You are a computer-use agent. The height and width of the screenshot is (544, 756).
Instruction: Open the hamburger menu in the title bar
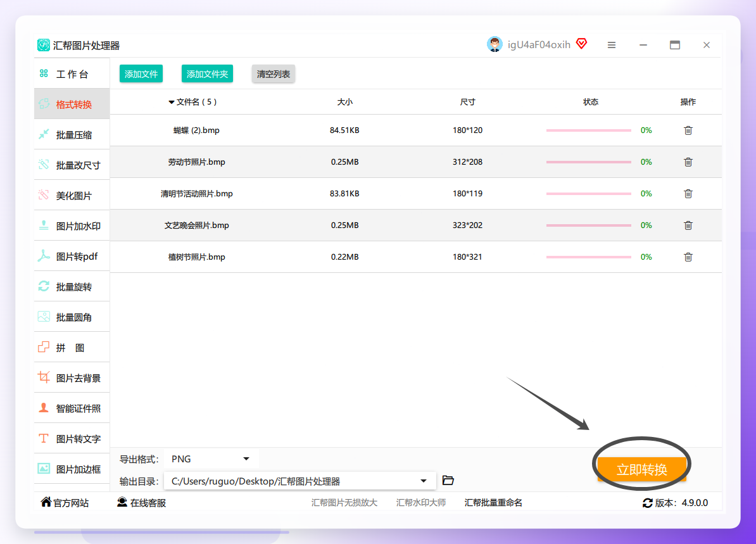pos(612,45)
